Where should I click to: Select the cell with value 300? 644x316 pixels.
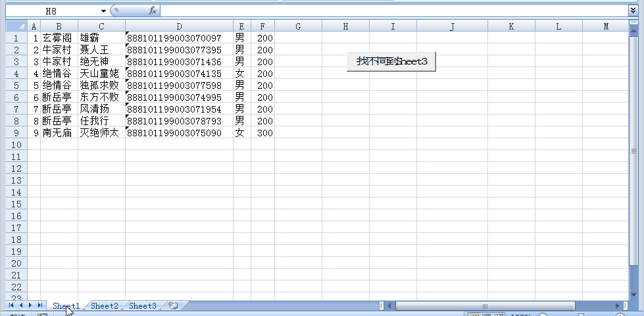262,133
